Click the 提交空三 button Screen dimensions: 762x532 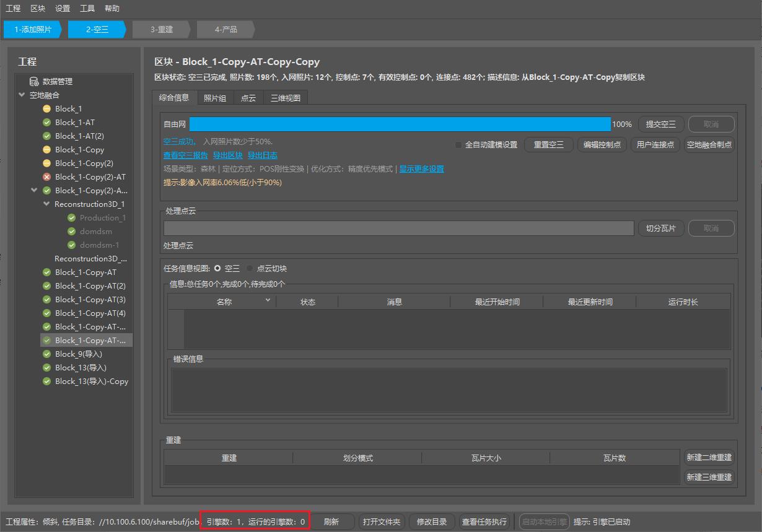click(x=661, y=124)
